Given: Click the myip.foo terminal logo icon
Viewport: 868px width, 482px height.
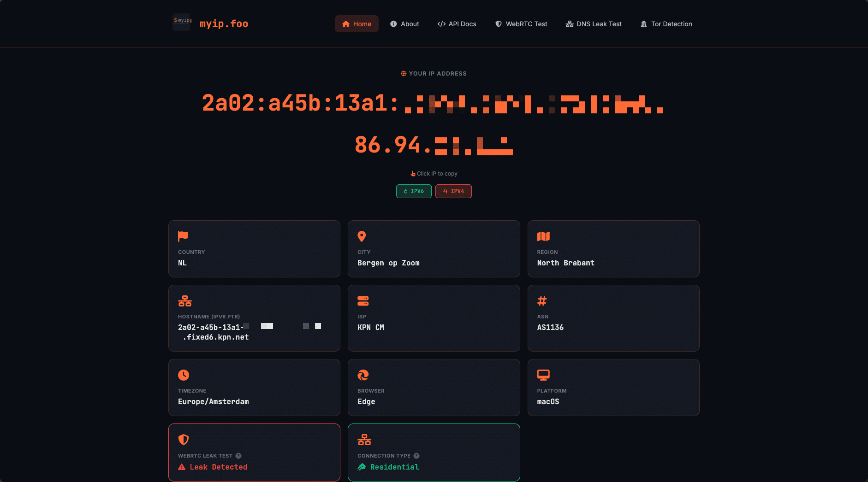Looking at the screenshot, I should (x=182, y=23).
